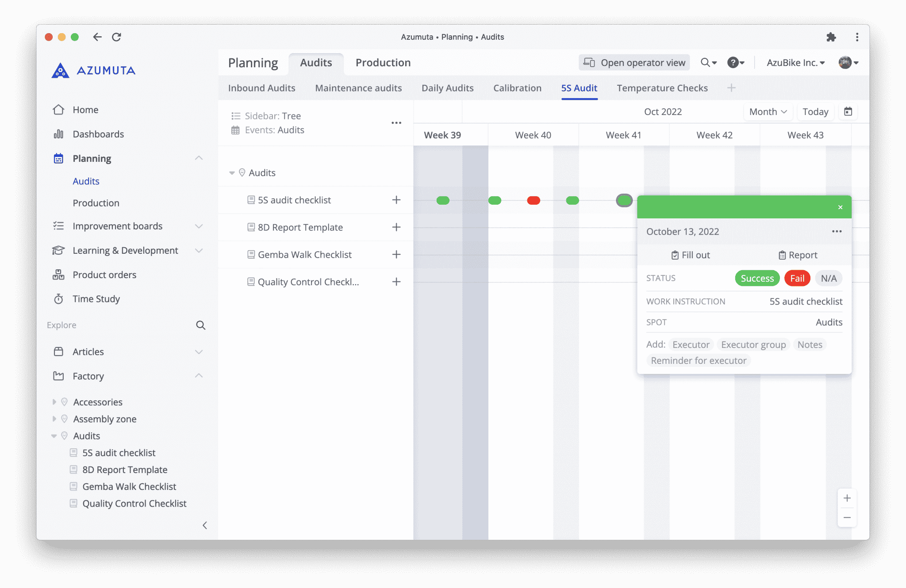Click the zoom in plus icon at bottom right
Screen dimensions: 906x588
coord(847,497)
